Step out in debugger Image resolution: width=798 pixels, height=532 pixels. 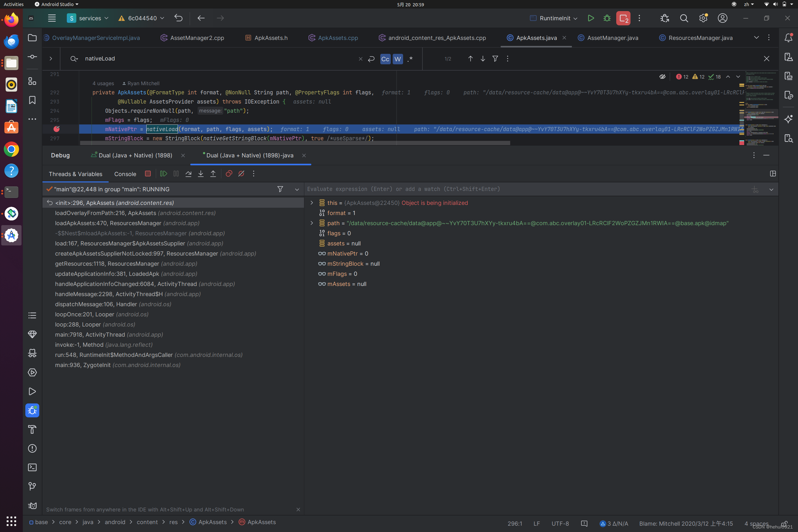point(213,174)
